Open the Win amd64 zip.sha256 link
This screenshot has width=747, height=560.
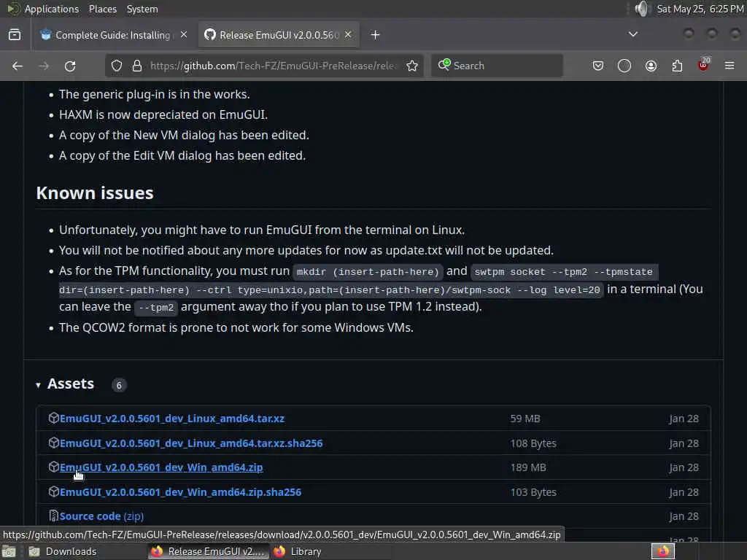pyautogui.click(x=181, y=492)
